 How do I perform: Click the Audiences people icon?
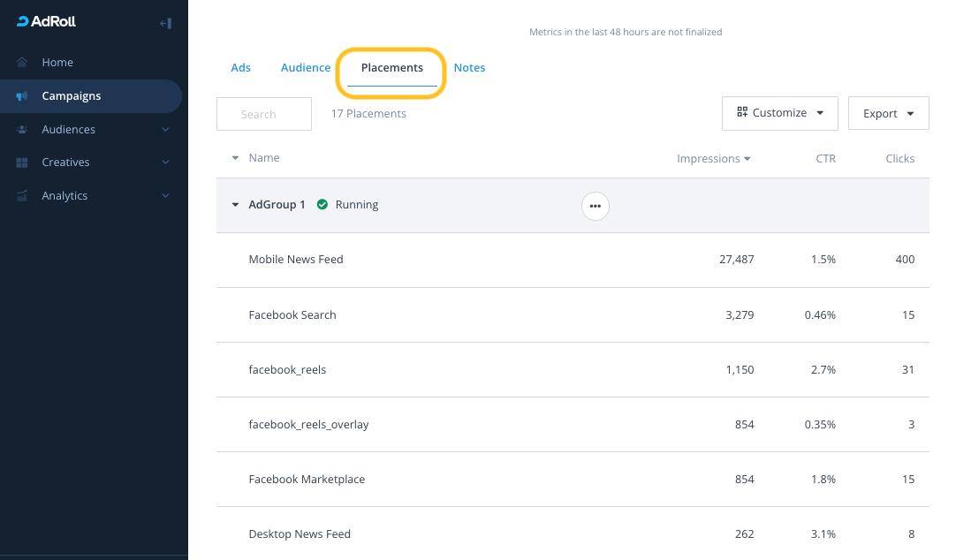click(x=22, y=130)
